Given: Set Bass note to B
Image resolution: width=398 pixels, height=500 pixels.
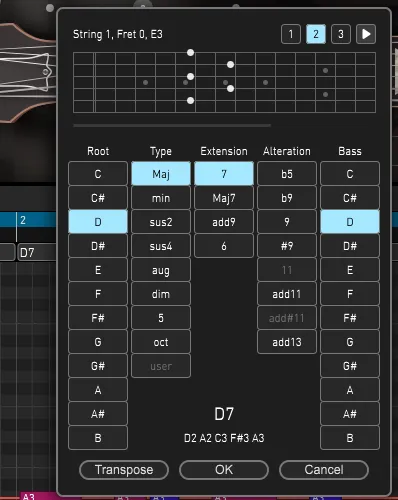Looking at the screenshot, I should click(350, 438).
